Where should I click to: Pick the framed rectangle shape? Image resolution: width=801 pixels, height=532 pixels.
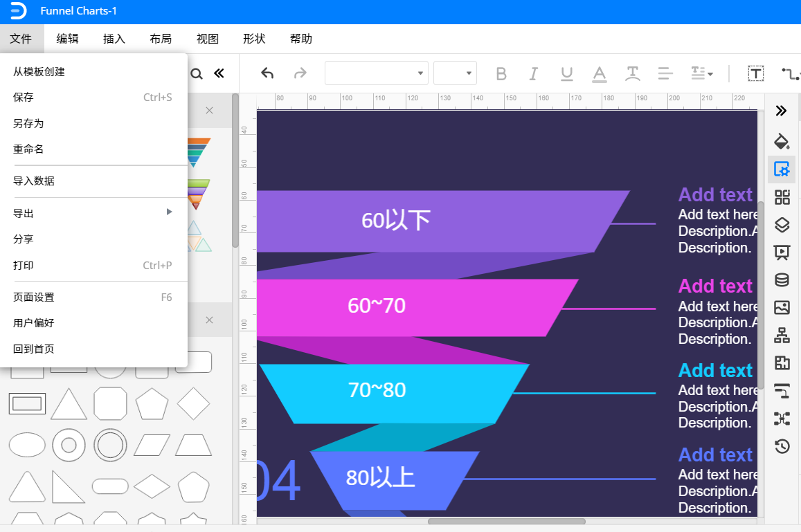27,404
